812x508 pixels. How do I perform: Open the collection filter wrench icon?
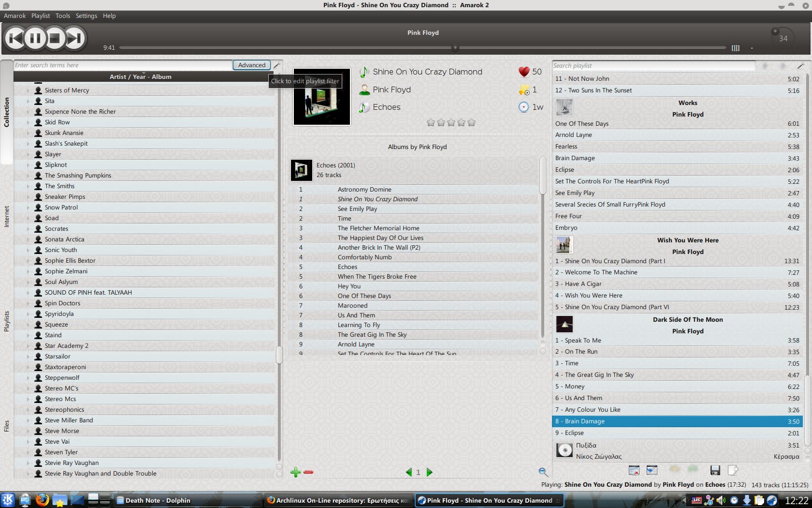pyautogui.click(x=277, y=65)
